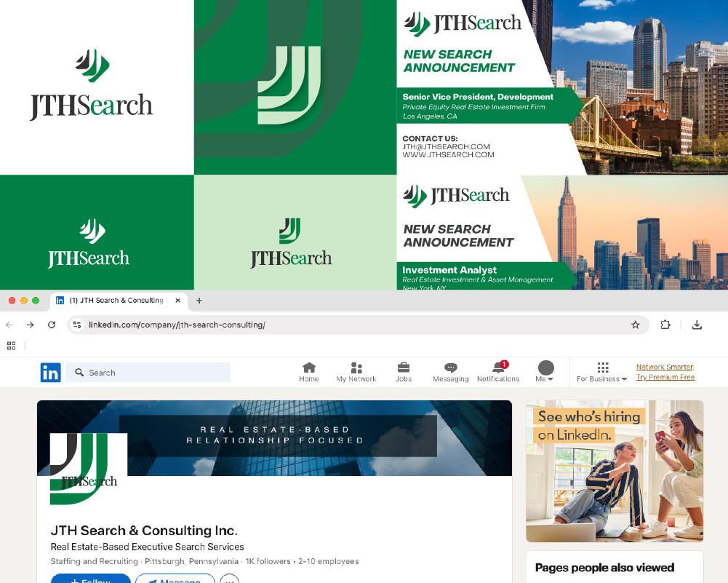Open the See who's hiring ad
This screenshot has height=583, width=728.
click(x=615, y=471)
